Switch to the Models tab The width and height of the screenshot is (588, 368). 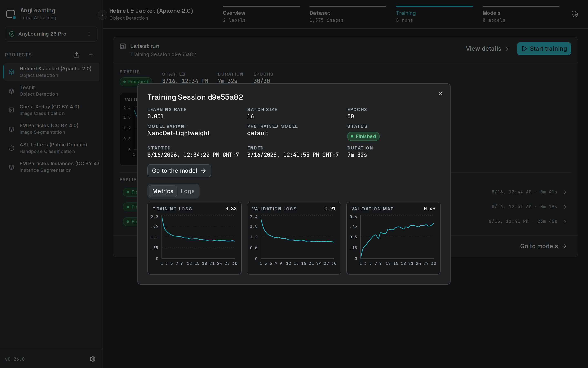521,15
